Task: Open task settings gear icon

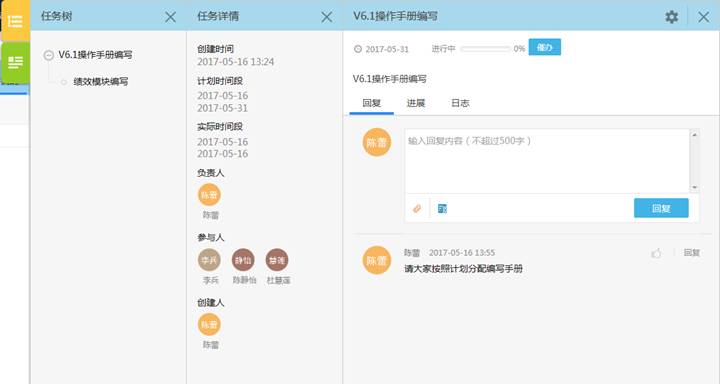Action: 671,17
